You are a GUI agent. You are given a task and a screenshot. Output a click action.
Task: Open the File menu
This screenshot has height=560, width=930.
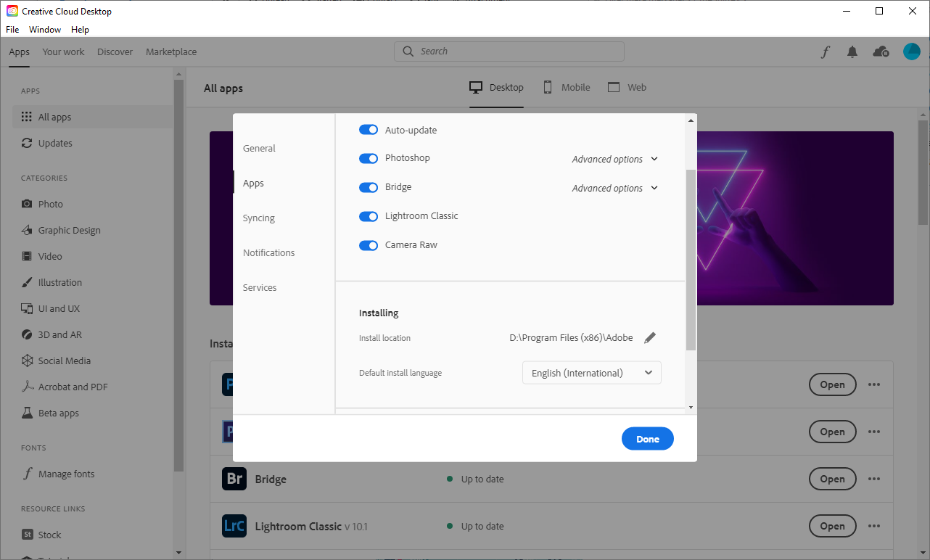[x=12, y=30]
